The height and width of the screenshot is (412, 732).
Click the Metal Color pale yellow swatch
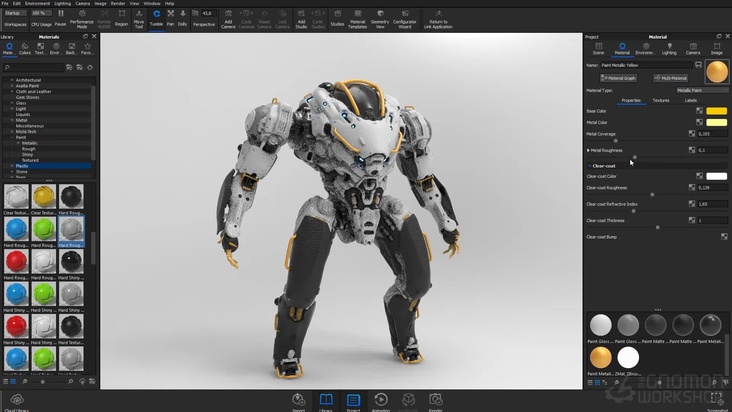point(717,122)
